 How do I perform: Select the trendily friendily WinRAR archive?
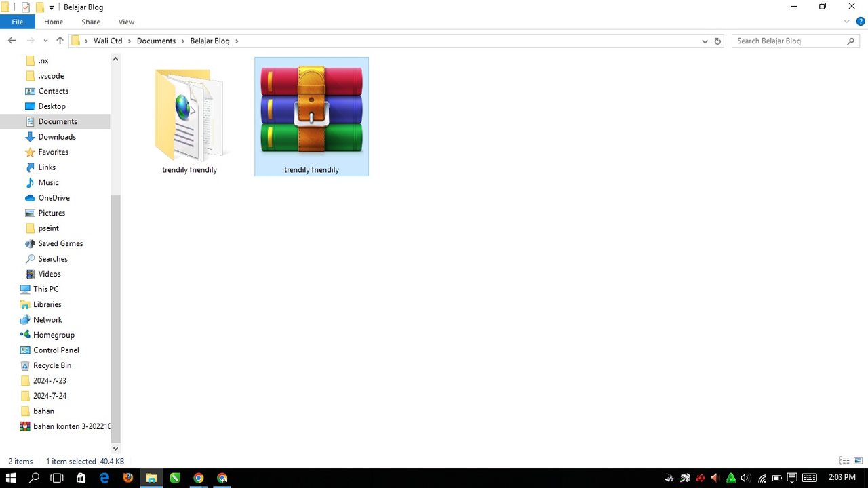click(x=311, y=117)
